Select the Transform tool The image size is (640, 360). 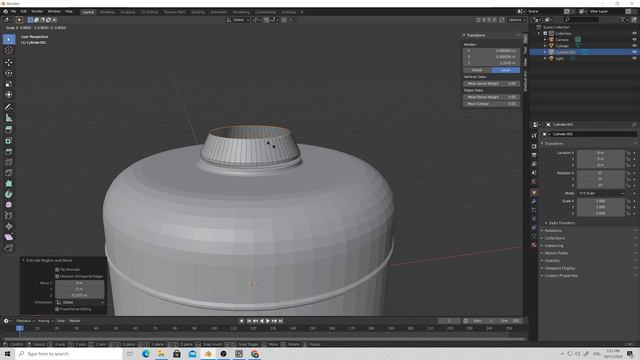pos(9,95)
